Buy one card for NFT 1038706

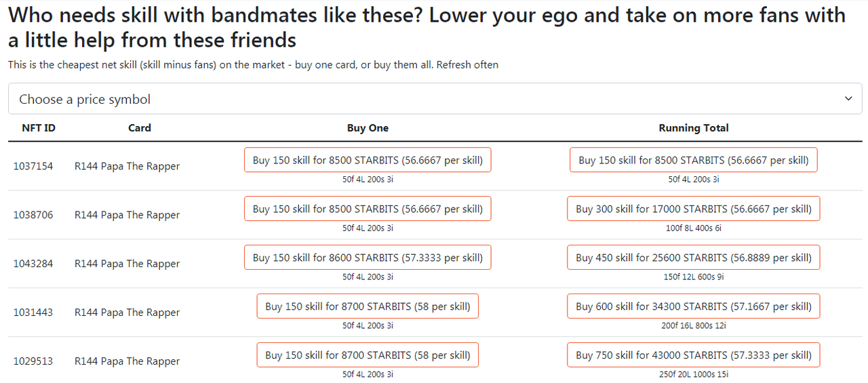(368, 209)
